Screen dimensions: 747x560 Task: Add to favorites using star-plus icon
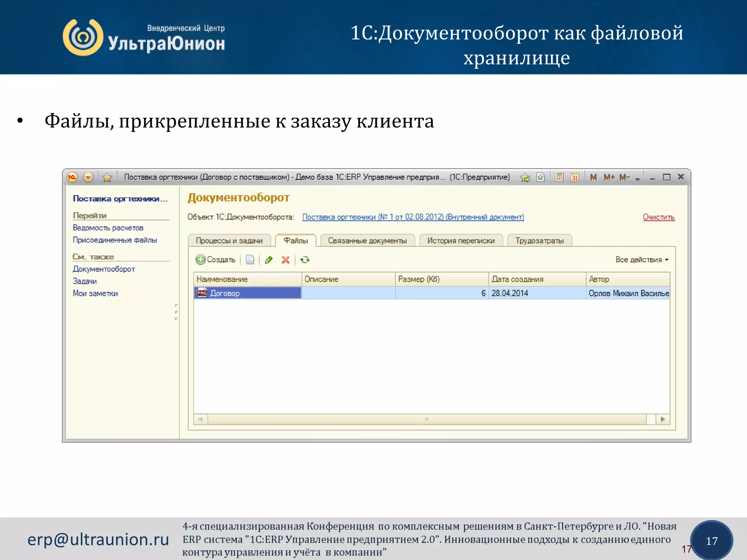(x=525, y=178)
